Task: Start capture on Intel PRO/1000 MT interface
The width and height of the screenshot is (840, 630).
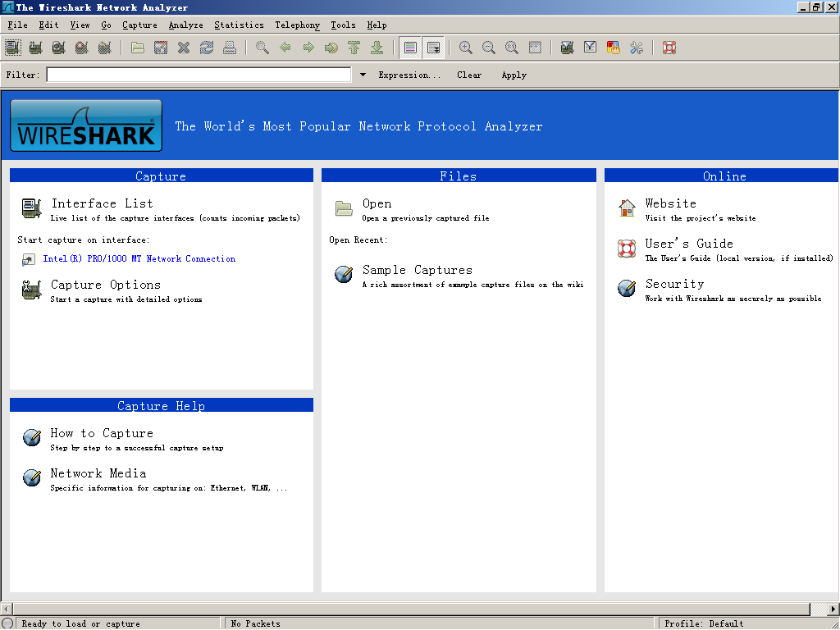Action: pos(139,258)
